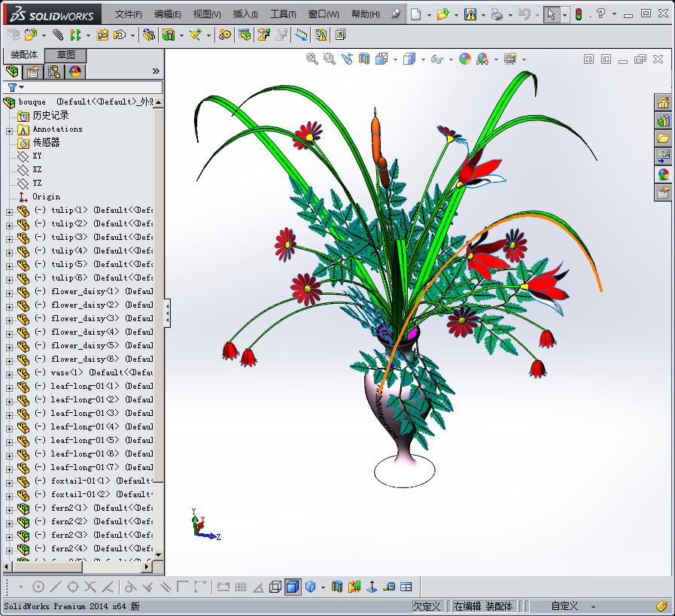Expand the foxtail-01<1> component node
The image size is (675, 616).
coord(10,483)
